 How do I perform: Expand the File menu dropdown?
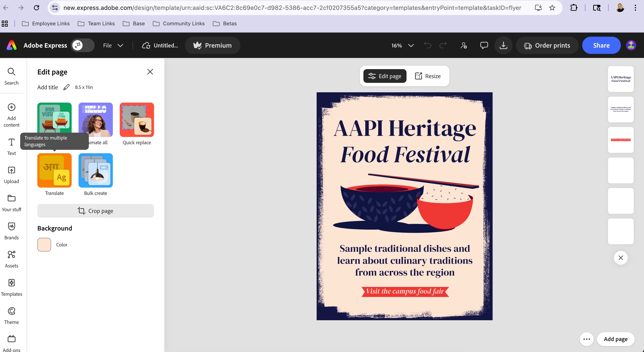point(113,45)
